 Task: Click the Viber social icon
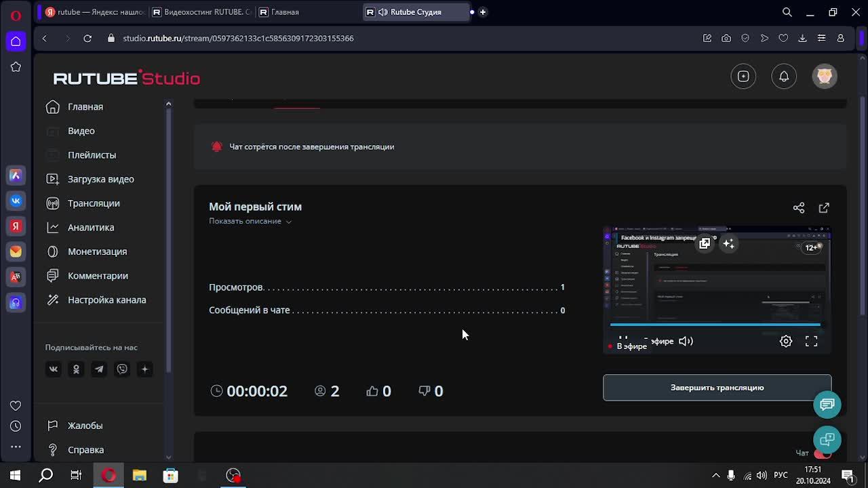pos(122,369)
